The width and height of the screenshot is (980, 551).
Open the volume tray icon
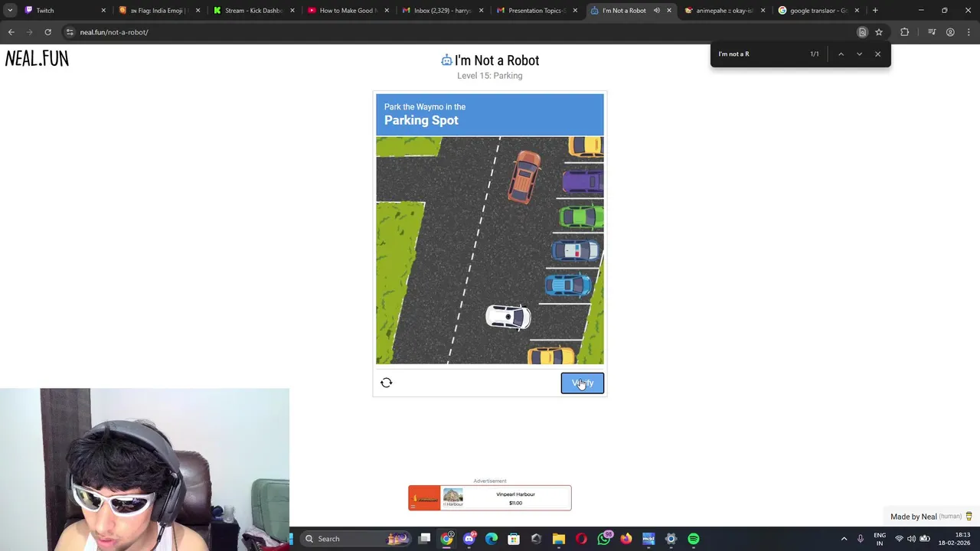913,539
